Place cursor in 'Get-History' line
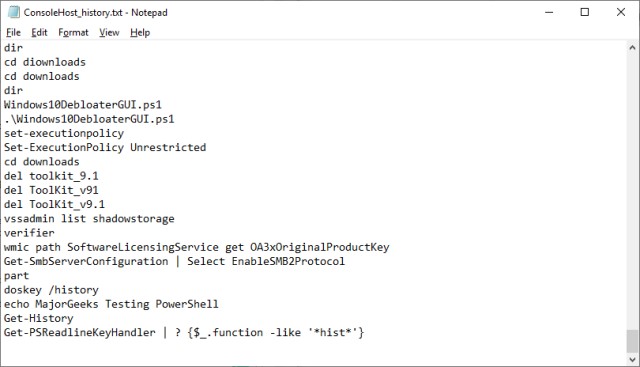 [x=39, y=318]
